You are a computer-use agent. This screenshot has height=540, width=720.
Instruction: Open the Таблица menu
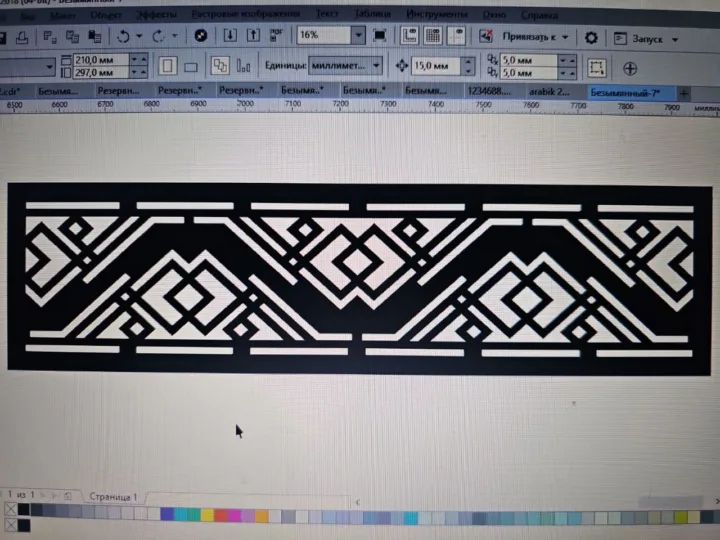click(372, 14)
